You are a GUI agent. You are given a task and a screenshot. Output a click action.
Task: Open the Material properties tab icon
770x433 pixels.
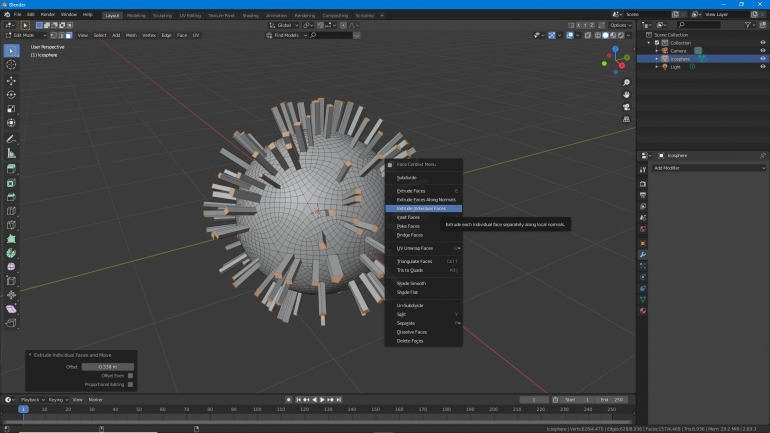643,311
